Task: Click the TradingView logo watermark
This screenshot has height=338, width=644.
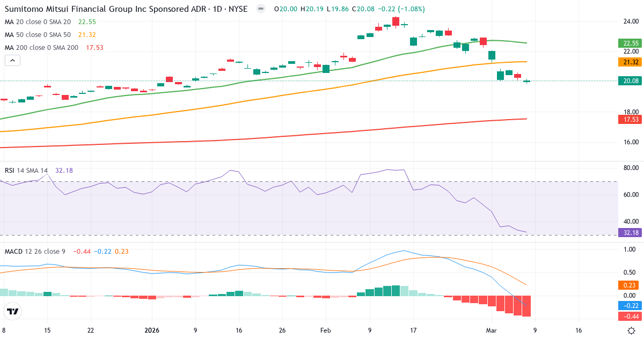Action: 12,311
